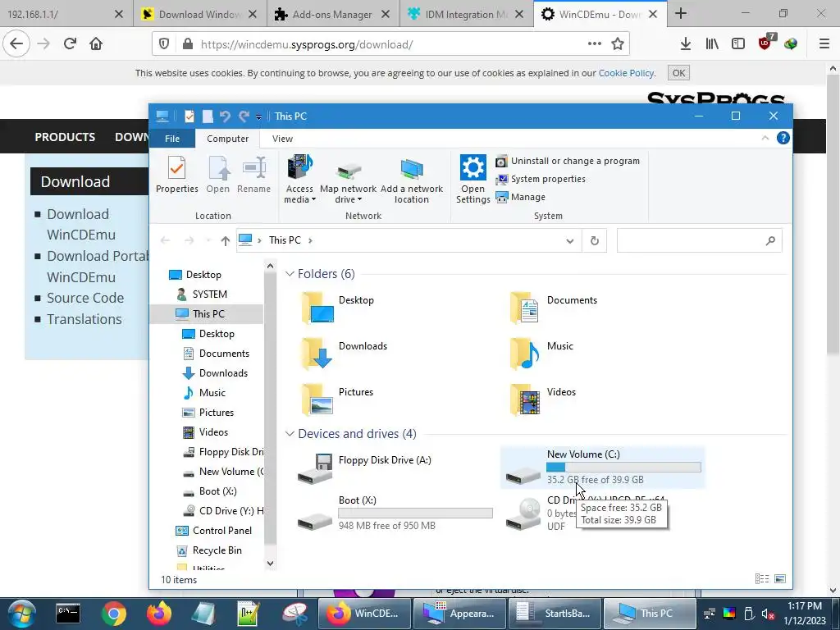Select the New Volume (C:) drive
Viewport: 840px width, 630px height.
(602, 467)
